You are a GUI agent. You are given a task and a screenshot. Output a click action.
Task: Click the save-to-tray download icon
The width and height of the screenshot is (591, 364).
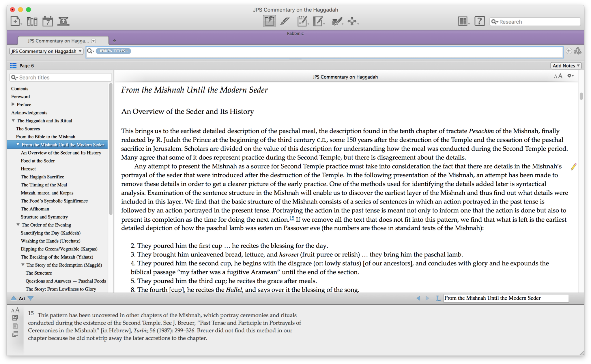(x=63, y=21)
